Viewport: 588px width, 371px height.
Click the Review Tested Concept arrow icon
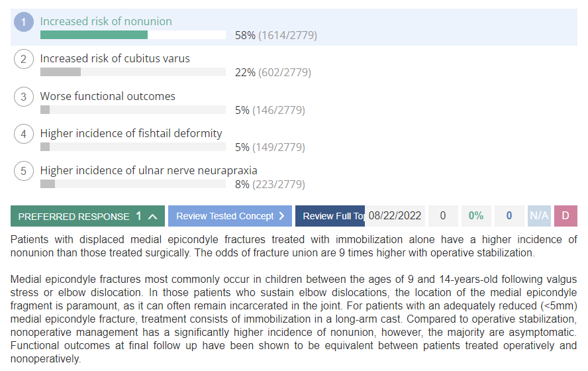tap(281, 216)
